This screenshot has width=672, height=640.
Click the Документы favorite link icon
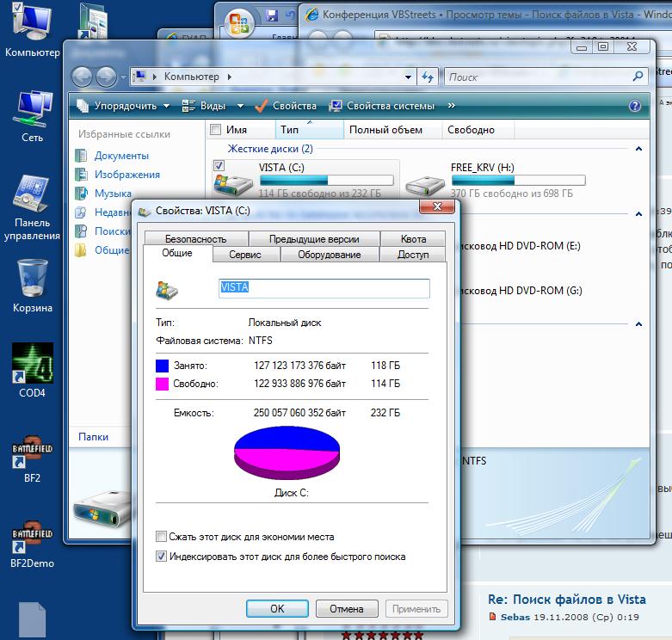81,156
